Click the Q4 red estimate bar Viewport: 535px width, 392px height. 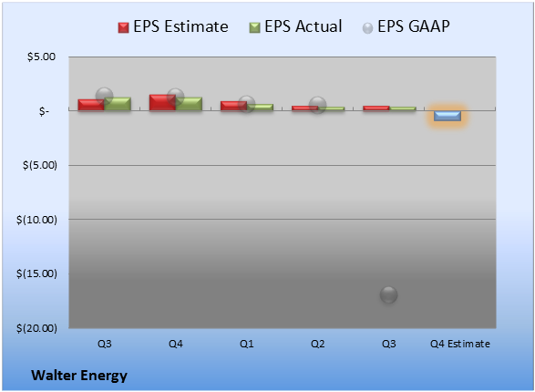pos(162,103)
